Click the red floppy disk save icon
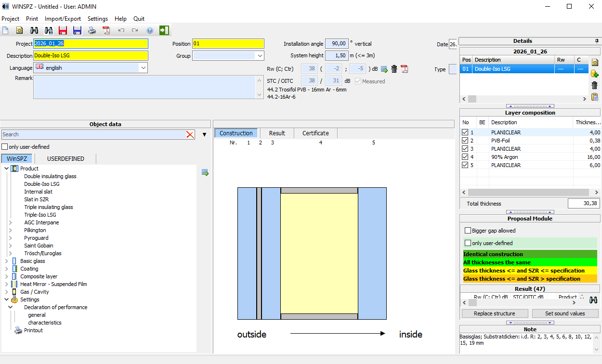Image resolution: width=602 pixels, height=364 pixels. [x=63, y=31]
